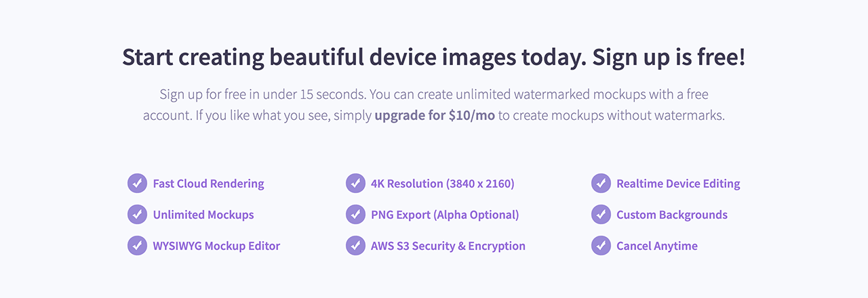Screen dimensions: 868x298
Task: Select the PNG Export (Alpha Optional) label
Action: [x=444, y=215]
